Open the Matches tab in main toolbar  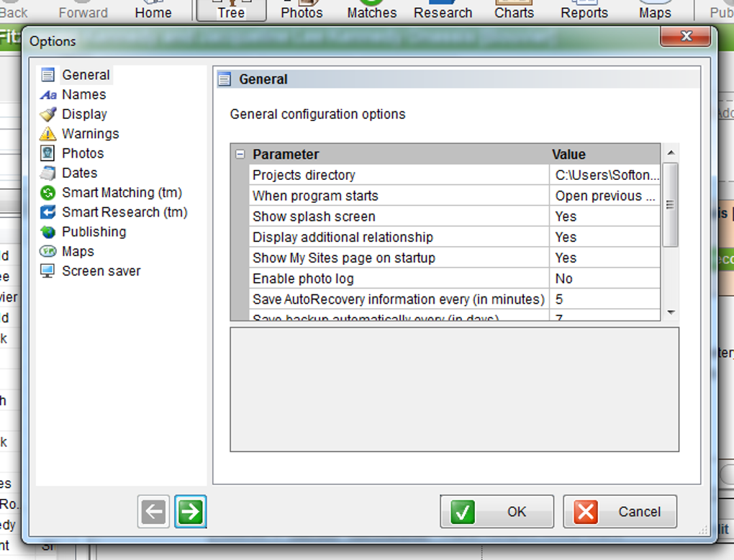(372, 12)
